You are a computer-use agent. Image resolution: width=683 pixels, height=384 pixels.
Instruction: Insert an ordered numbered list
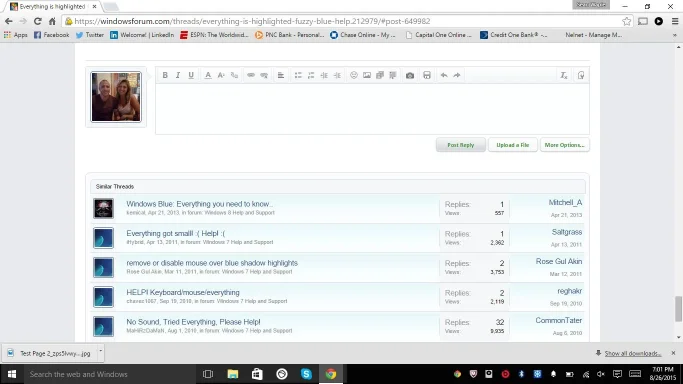[x=311, y=75]
